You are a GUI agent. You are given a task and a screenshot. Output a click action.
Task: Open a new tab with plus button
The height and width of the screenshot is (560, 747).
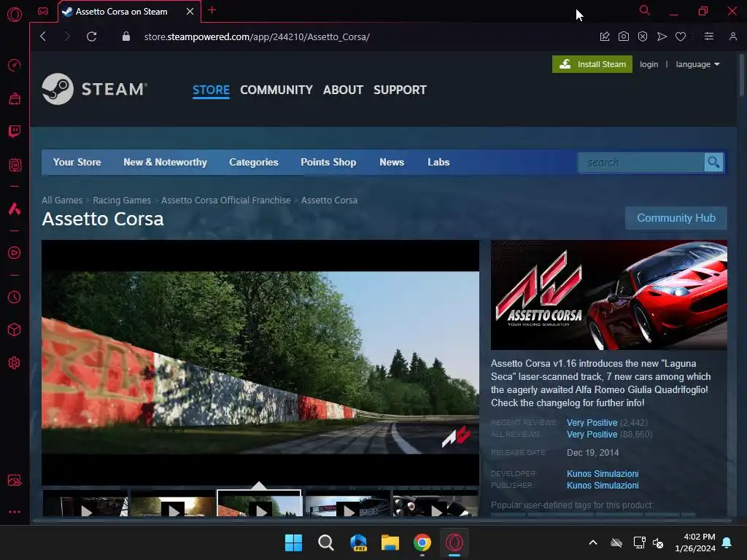tap(212, 10)
